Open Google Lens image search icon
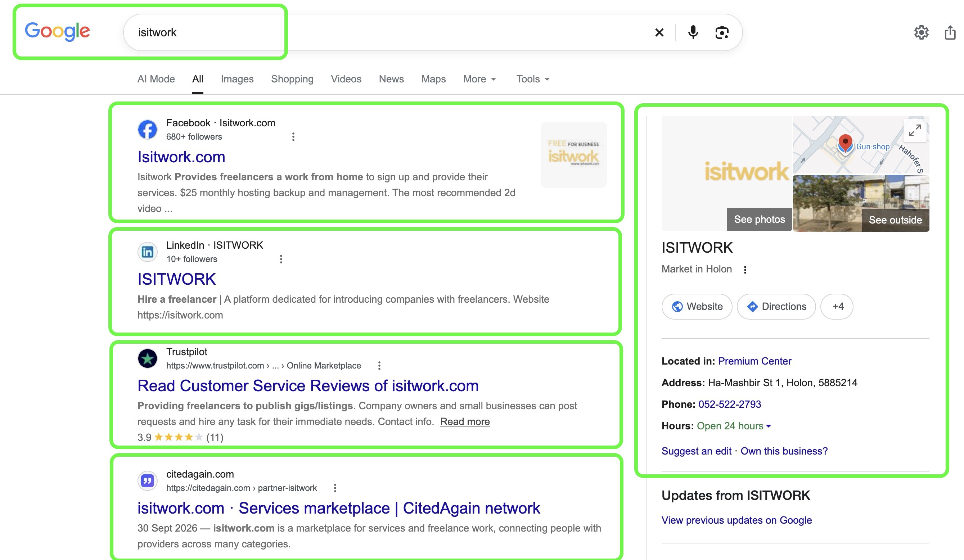The image size is (964, 560). point(722,32)
